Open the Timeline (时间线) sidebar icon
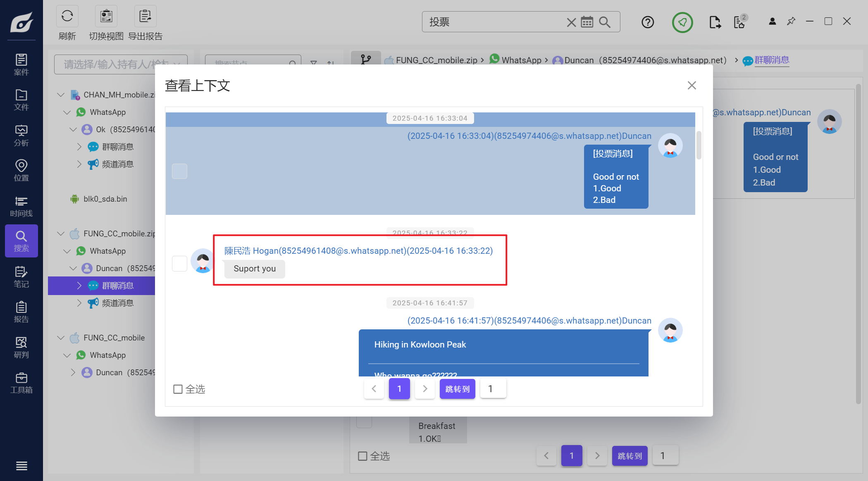 (x=21, y=206)
